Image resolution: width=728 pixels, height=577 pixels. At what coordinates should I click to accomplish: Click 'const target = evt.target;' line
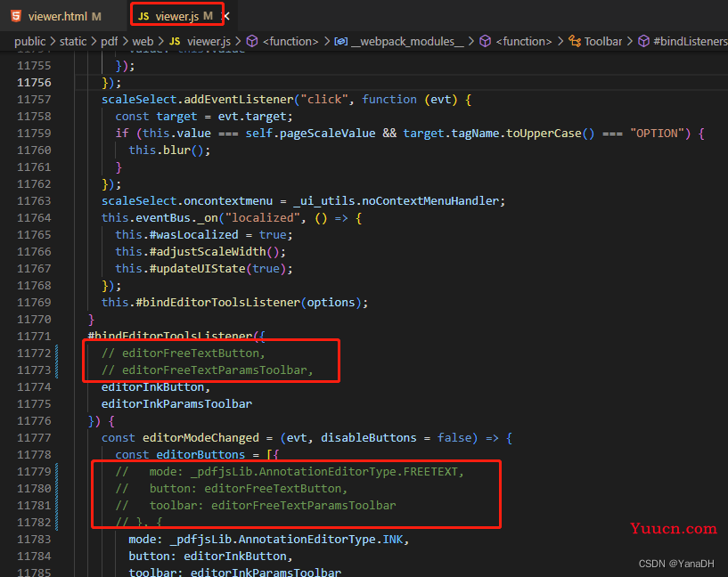(x=204, y=117)
